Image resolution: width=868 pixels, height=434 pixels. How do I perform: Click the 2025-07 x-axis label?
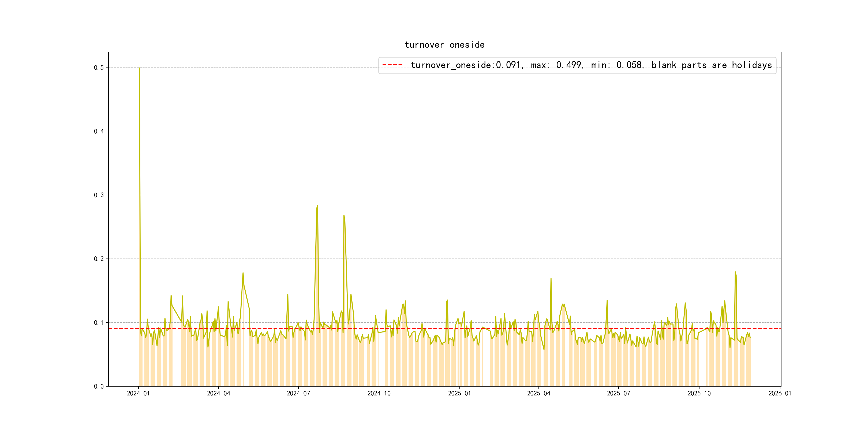pyautogui.click(x=618, y=394)
